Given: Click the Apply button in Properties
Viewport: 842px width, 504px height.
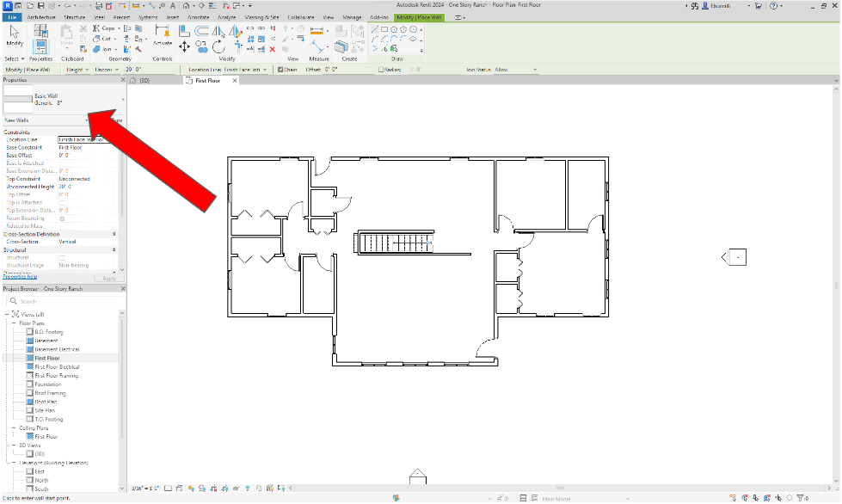Looking at the screenshot, I should click(x=108, y=278).
